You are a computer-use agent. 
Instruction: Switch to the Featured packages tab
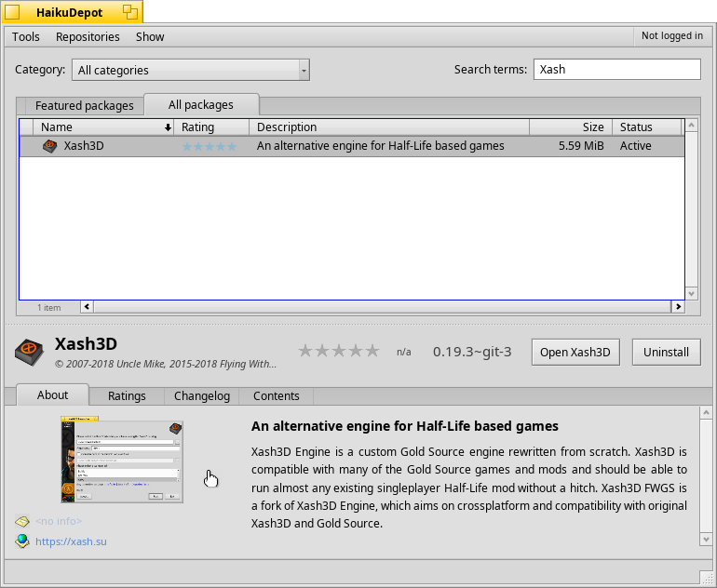click(85, 105)
